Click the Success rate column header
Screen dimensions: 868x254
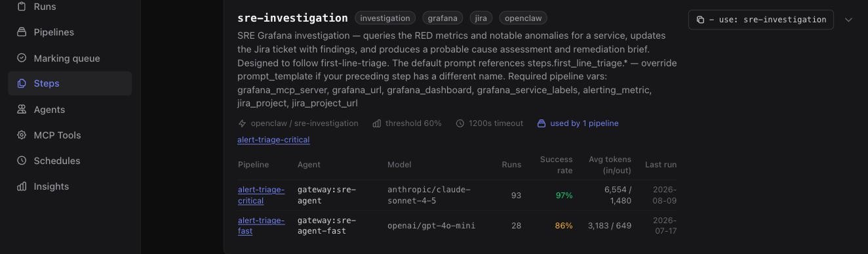[x=556, y=165]
